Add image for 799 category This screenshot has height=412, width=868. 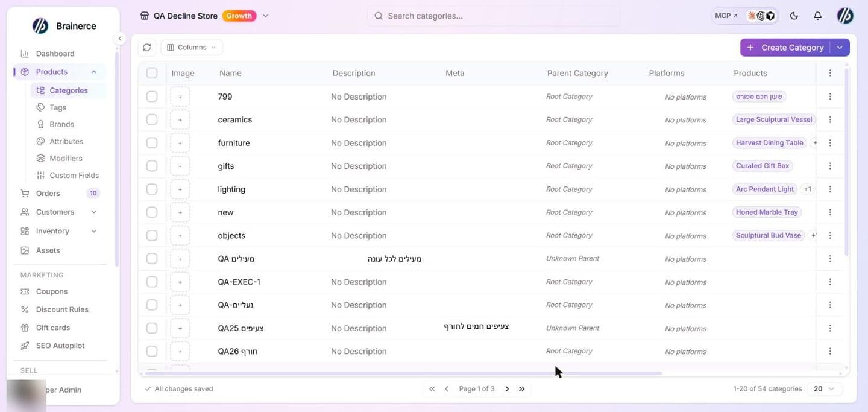180,97
